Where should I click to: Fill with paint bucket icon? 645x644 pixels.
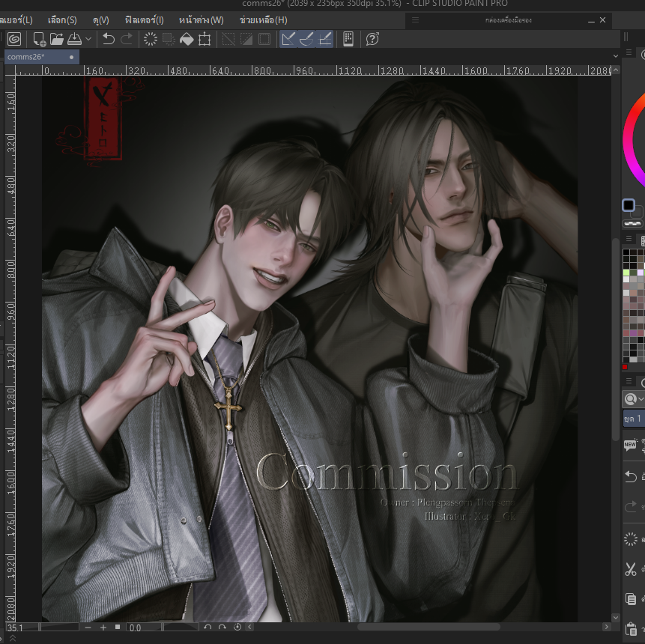[x=187, y=39]
